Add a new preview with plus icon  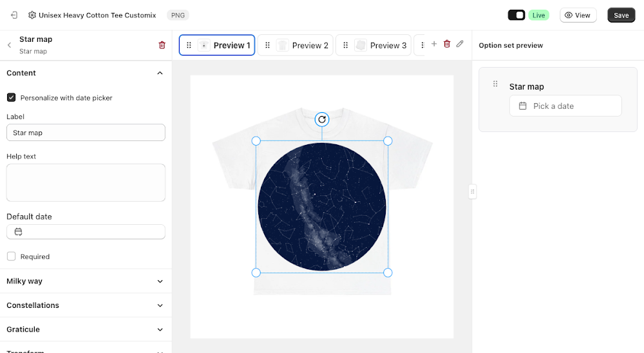point(433,44)
